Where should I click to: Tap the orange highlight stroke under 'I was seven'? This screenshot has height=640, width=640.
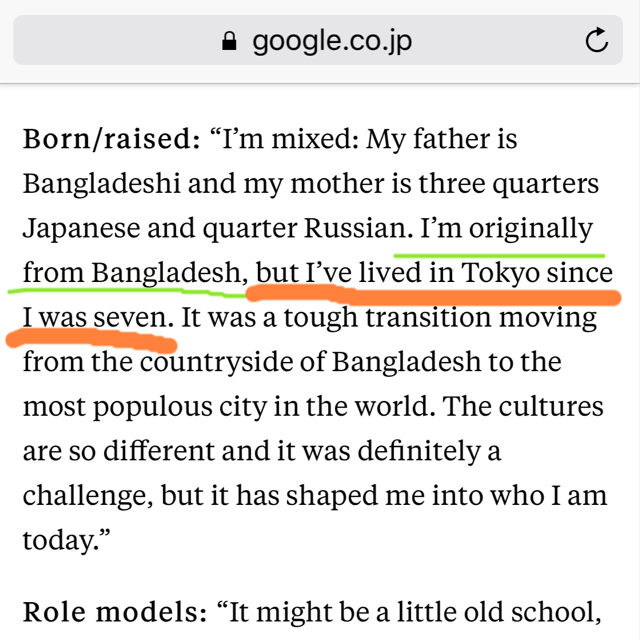click(x=92, y=340)
